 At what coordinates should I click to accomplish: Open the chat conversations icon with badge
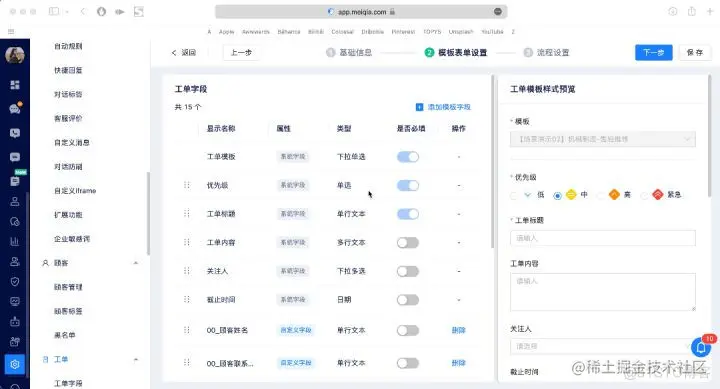pos(15,109)
